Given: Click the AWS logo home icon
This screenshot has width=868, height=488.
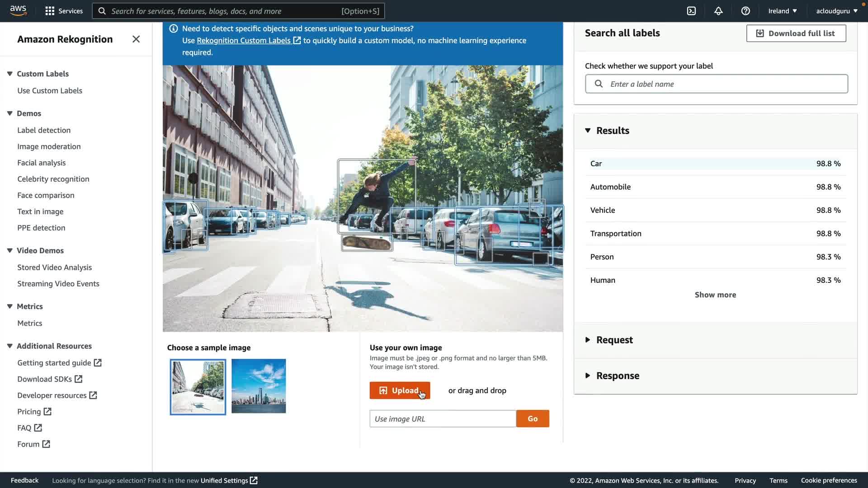Looking at the screenshot, I should pyautogui.click(x=18, y=10).
